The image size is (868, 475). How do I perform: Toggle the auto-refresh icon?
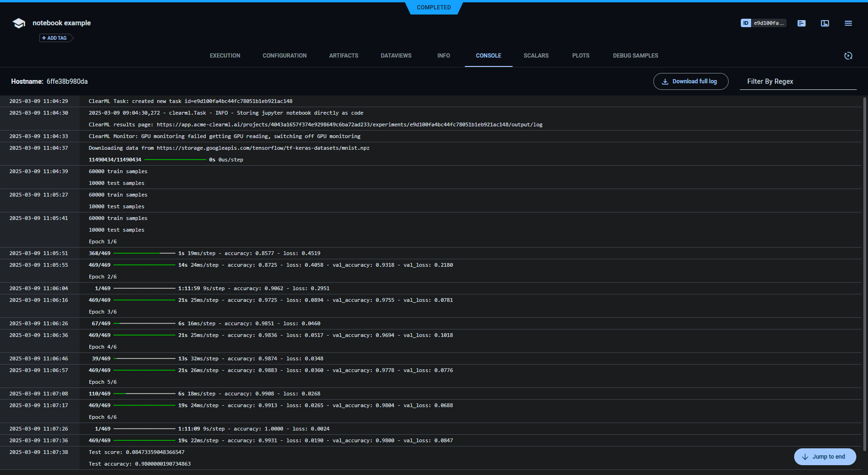point(848,56)
